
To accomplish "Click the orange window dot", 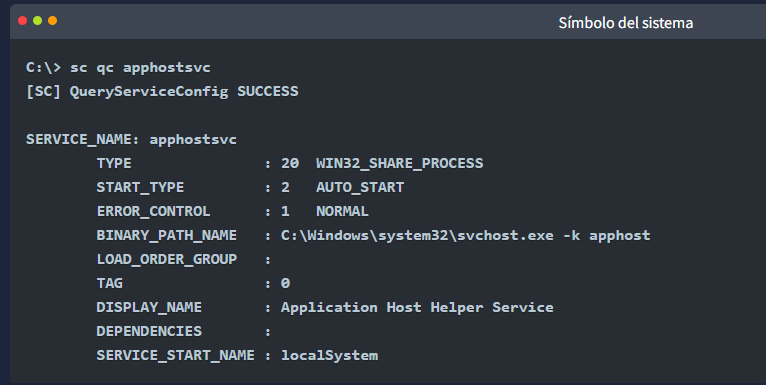I will tap(53, 21).
